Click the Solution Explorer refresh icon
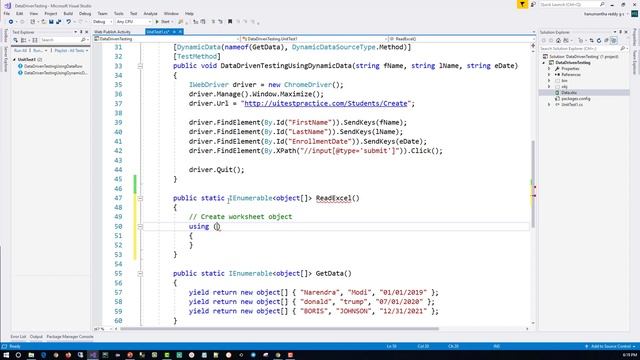The height and width of the screenshot is (360, 640). click(x=599, y=40)
